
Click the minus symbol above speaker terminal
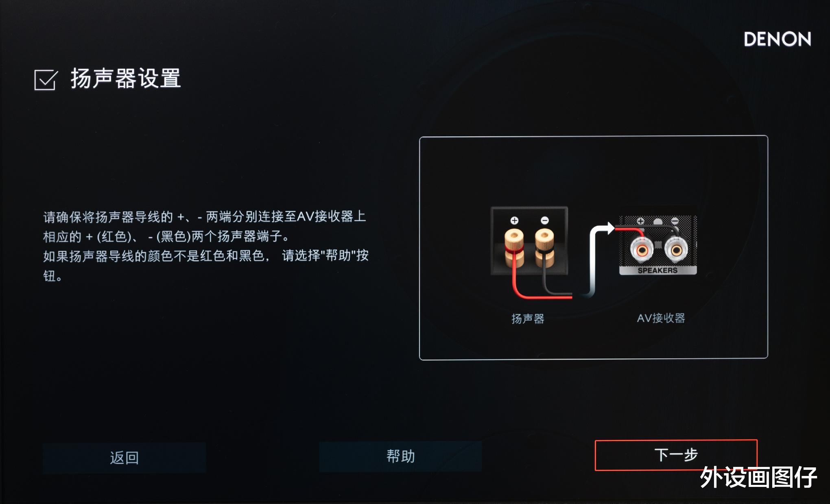click(x=545, y=220)
